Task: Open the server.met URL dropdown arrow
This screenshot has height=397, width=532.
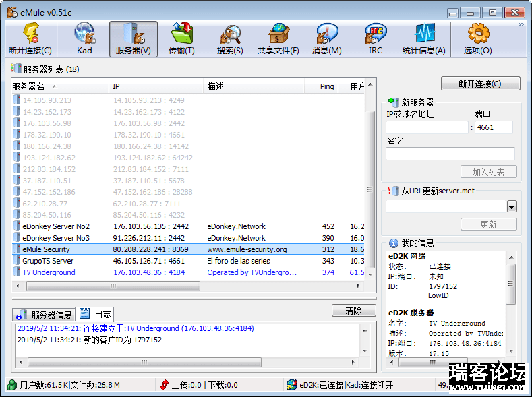Action: 512,206
